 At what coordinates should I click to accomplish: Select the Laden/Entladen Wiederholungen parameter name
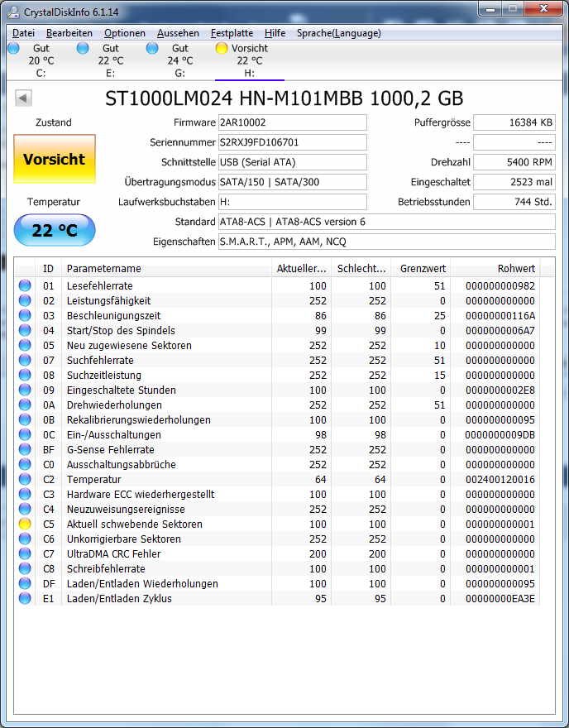click(142, 583)
